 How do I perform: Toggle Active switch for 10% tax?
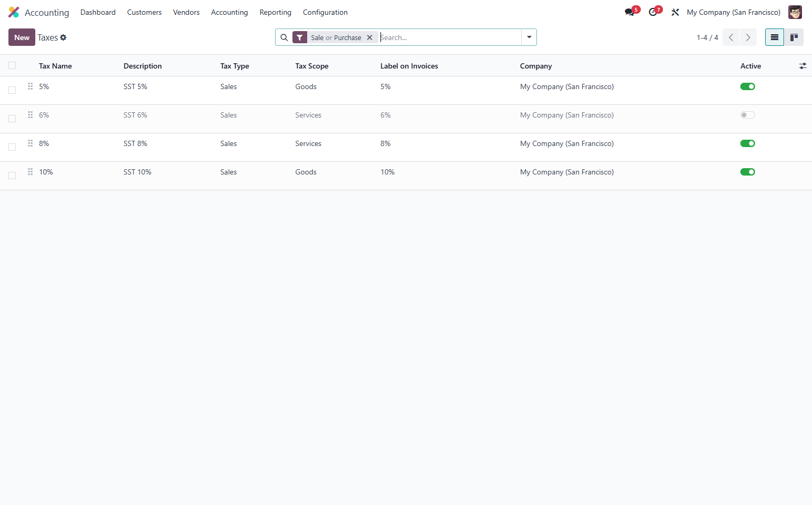(748, 172)
